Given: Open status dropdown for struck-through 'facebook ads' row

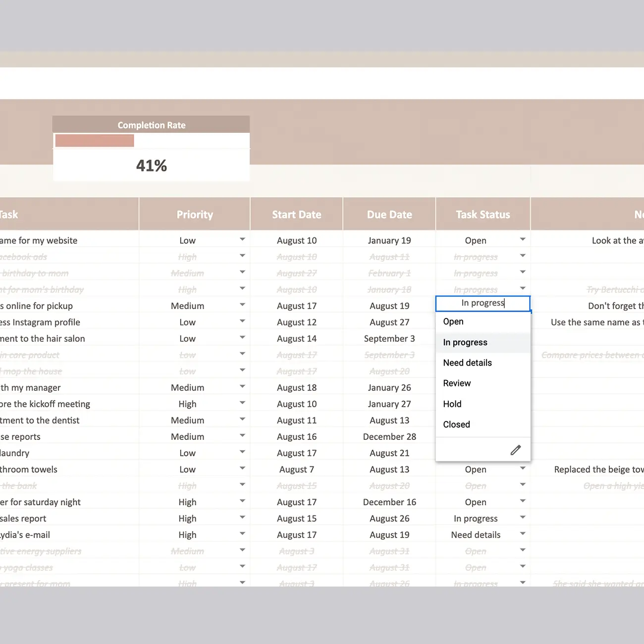Looking at the screenshot, I should tap(523, 256).
